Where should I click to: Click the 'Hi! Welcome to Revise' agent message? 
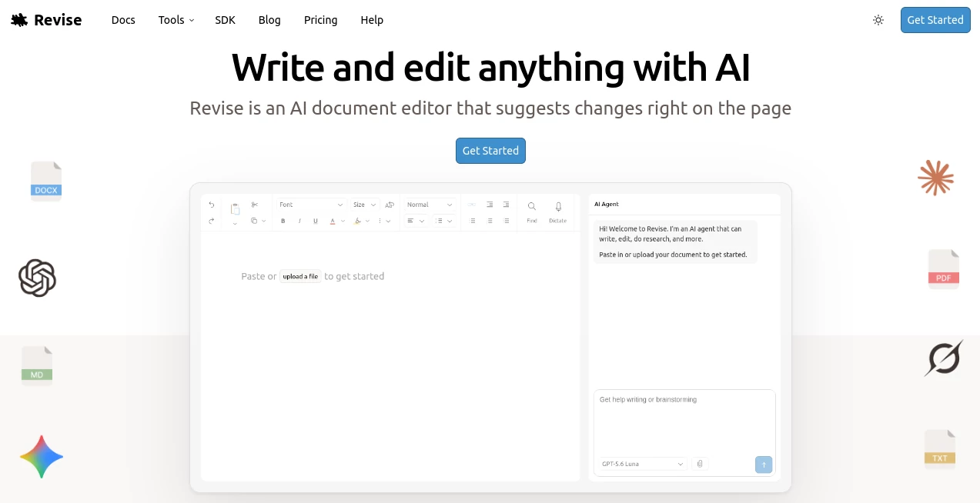pyautogui.click(x=675, y=242)
